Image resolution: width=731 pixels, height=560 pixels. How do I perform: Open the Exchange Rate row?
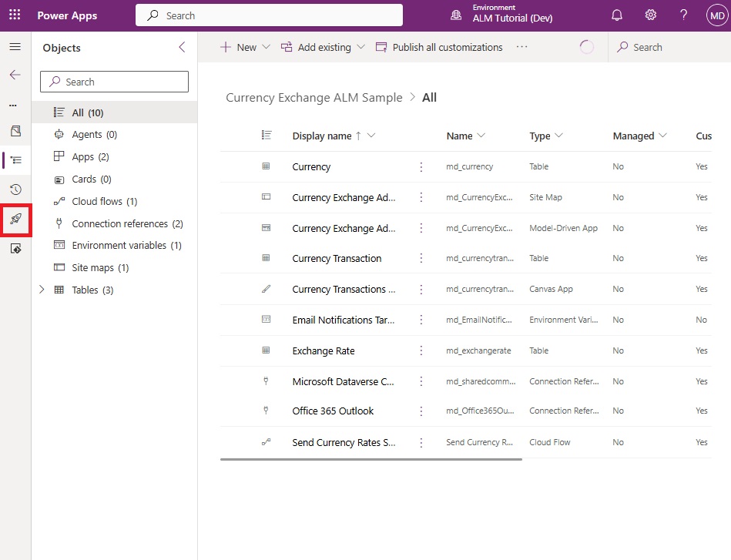click(x=323, y=350)
